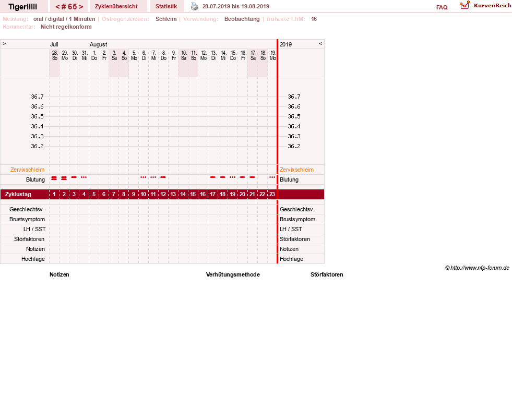This screenshot has width=512, height=420.
Task: Click the left Störfaktoren row label
Action: point(29,239)
